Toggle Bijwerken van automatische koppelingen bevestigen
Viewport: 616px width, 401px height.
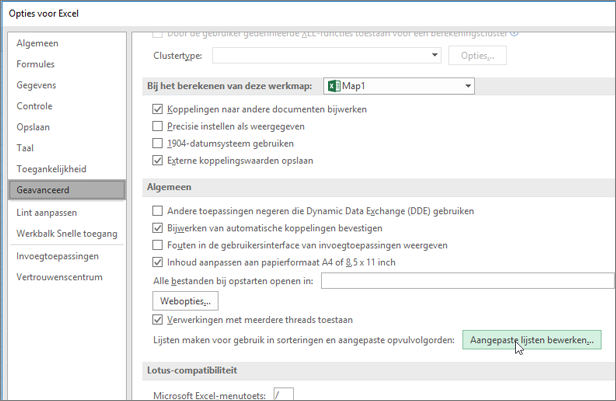coord(158,228)
